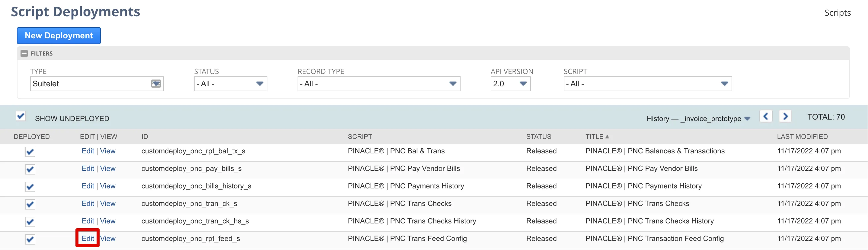Uncheck deployed box for customdeploy_pnc_pay_bills_s
Screen dimensions: 868x250
click(x=30, y=169)
